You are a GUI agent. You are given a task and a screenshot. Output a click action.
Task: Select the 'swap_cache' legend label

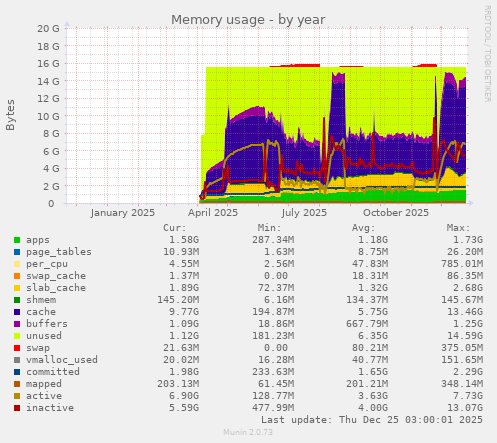[x=56, y=276]
